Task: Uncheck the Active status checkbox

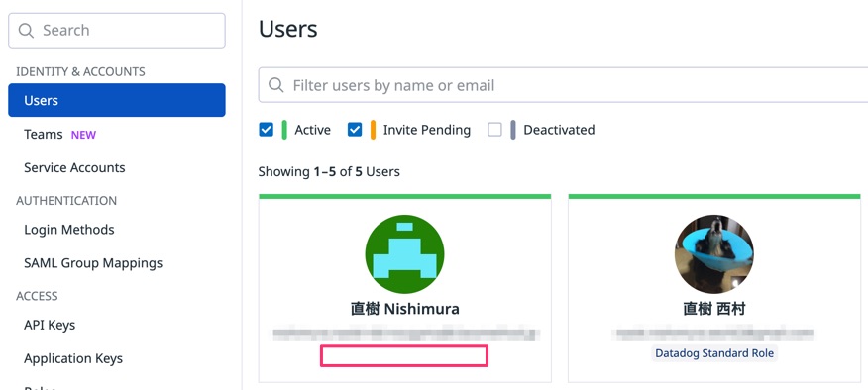Action: click(267, 130)
